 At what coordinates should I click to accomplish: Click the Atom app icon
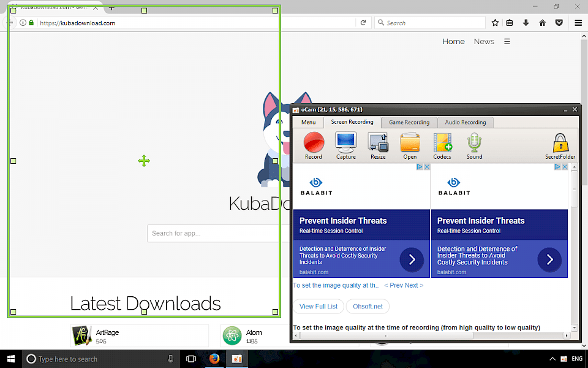[x=232, y=335]
